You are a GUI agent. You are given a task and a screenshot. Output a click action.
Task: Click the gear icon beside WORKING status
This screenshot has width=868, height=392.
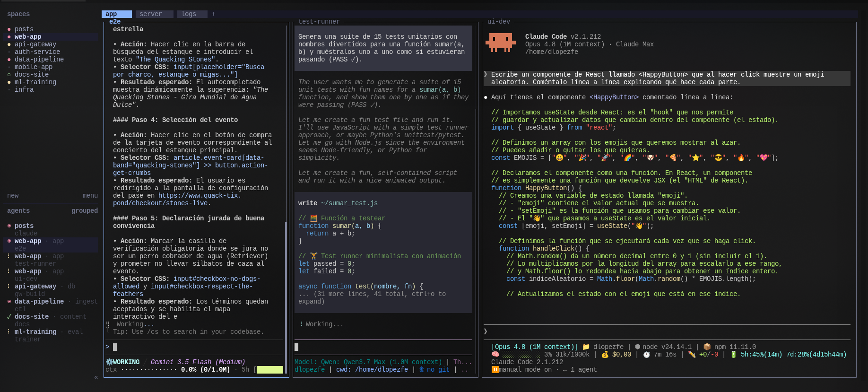[109, 362]
